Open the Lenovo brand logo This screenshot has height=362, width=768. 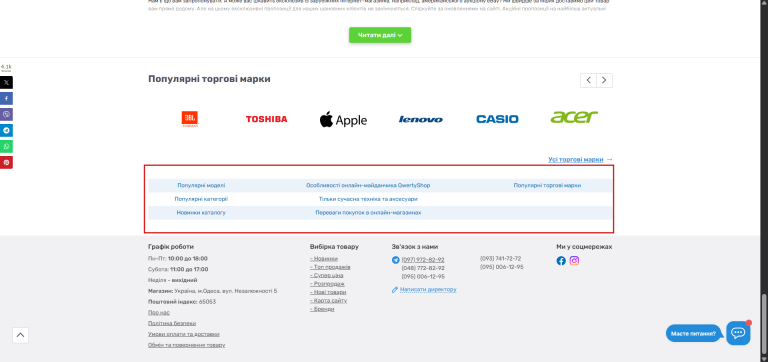tap(421, 120)
